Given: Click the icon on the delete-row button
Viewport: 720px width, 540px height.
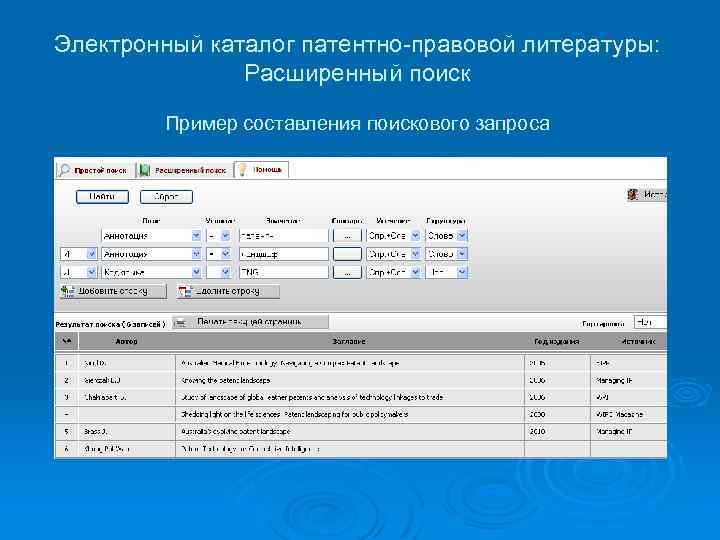Looking at the screenshot, I should coord(185,292).
